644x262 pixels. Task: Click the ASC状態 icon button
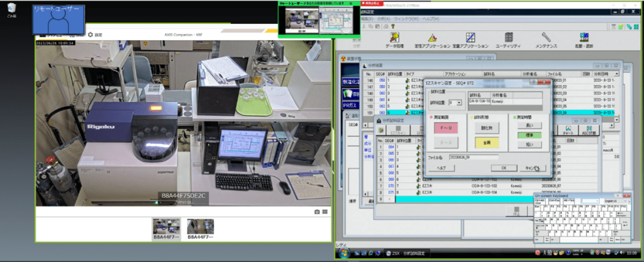coord(589,130)
